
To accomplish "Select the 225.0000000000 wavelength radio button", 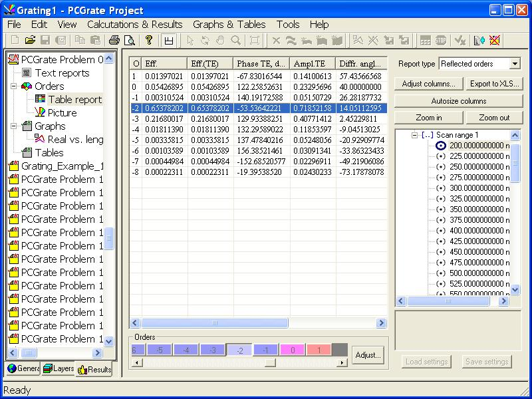I will [x=440, y=156].
